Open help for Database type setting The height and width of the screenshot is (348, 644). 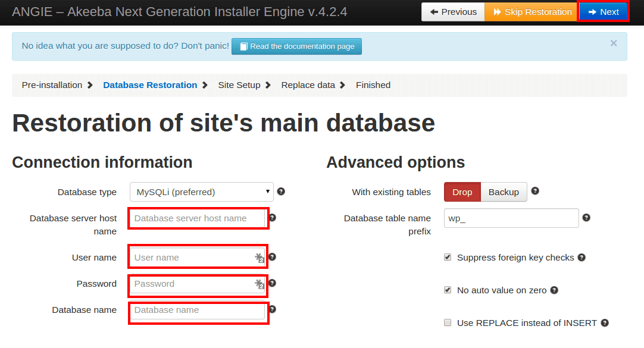coord(281,192)
